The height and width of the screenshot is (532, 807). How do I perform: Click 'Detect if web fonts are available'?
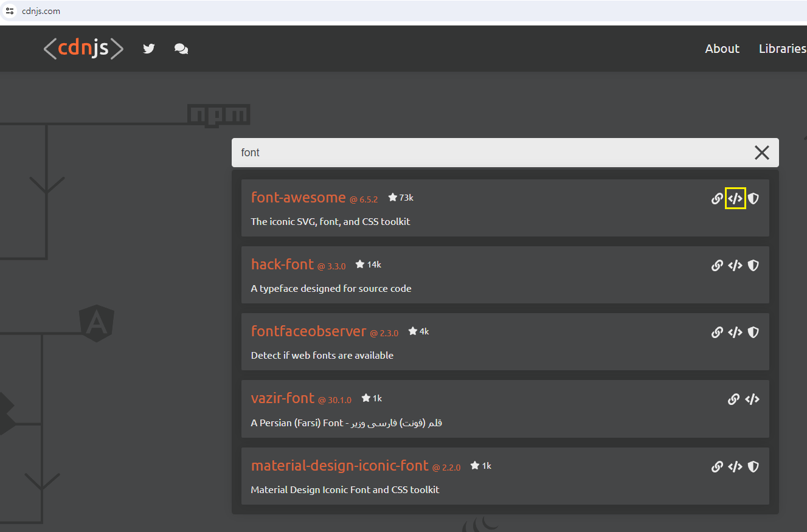point(322,356)
